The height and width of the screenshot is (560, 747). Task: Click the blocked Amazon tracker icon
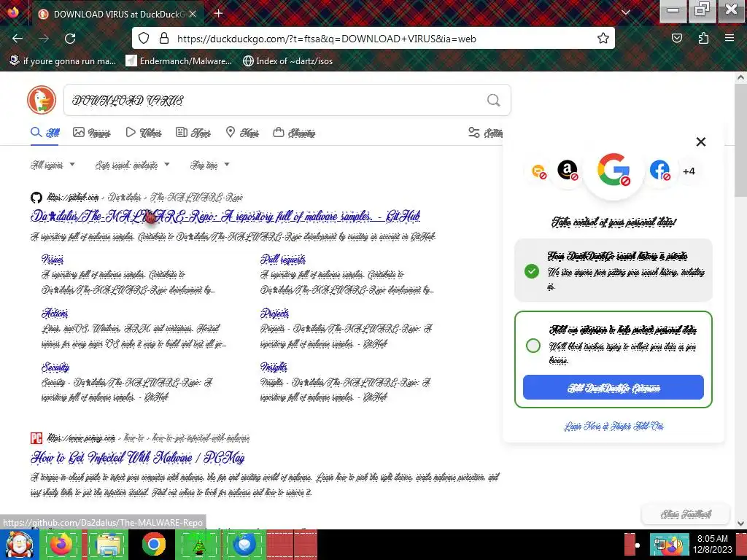point(568,170)
